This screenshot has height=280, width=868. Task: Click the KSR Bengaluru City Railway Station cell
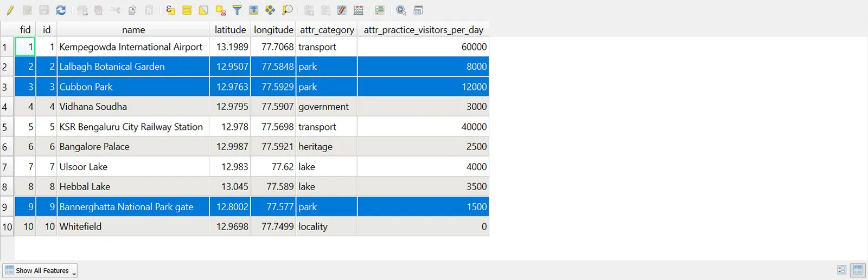point(133,127)
